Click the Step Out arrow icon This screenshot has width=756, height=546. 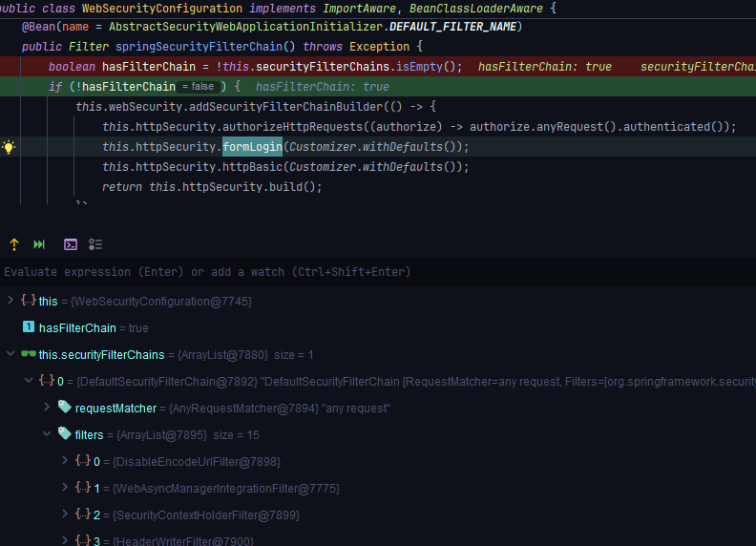tap(14, 244)
